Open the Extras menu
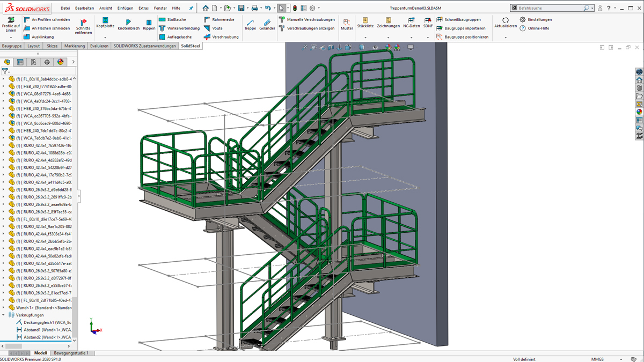Screen dimensions: 644x362 pos(143,9)
